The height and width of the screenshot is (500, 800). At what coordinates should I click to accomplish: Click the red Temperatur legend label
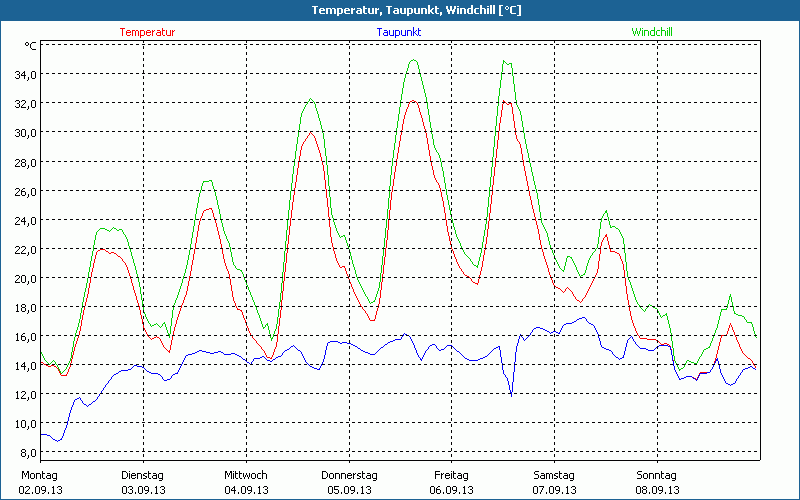(x=147, y=32)
